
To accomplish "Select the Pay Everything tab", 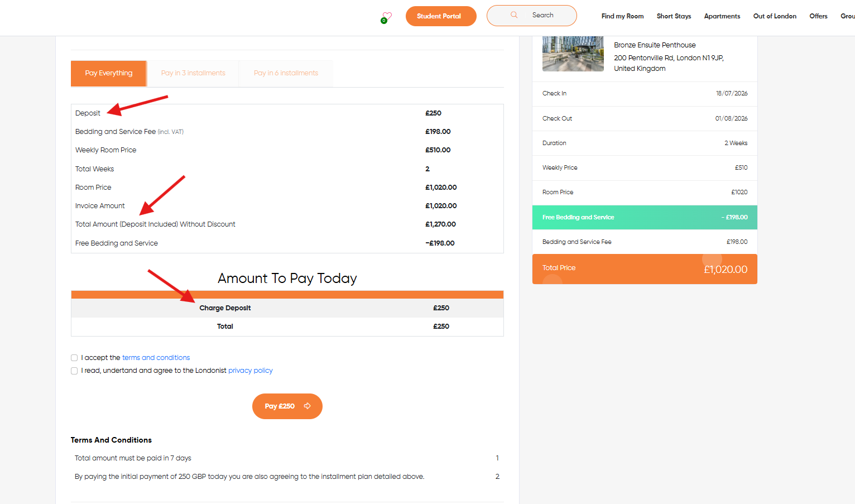I will [x=109, y=73].
